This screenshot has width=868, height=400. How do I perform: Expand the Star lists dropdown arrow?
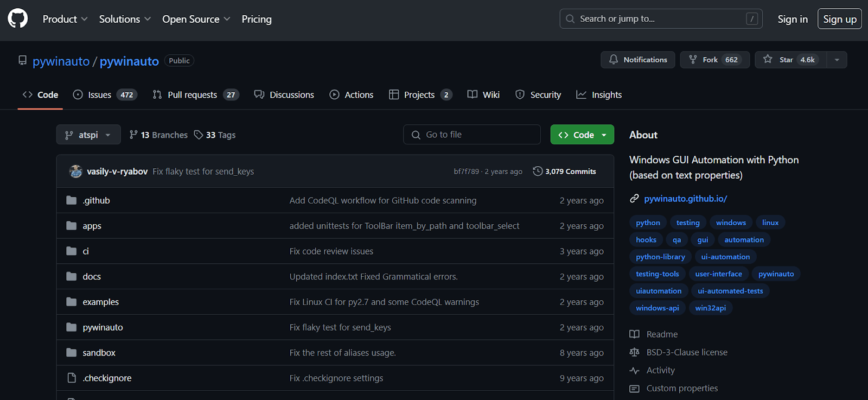tap(837, 60)
